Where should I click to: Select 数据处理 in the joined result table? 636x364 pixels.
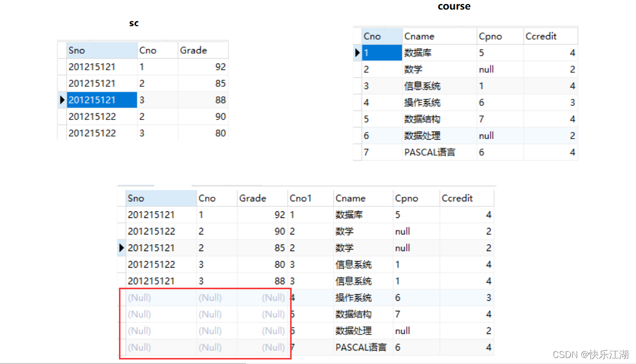point(363,331)
